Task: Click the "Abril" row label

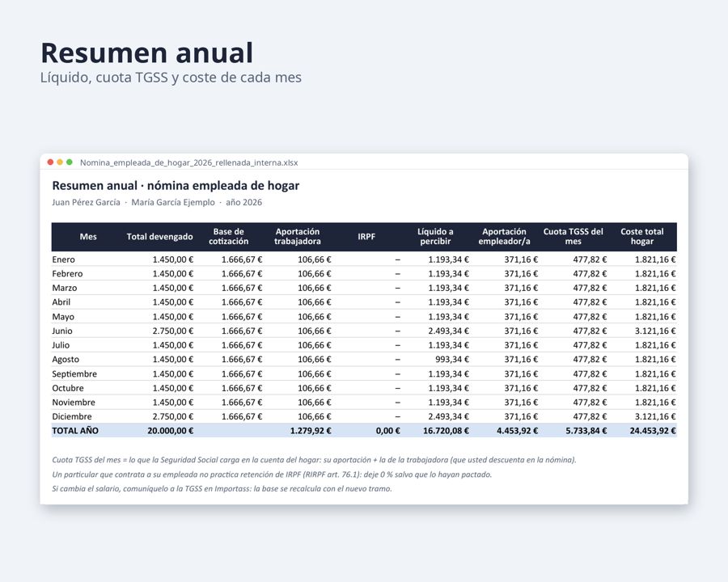Action: (x=61, y=302)
